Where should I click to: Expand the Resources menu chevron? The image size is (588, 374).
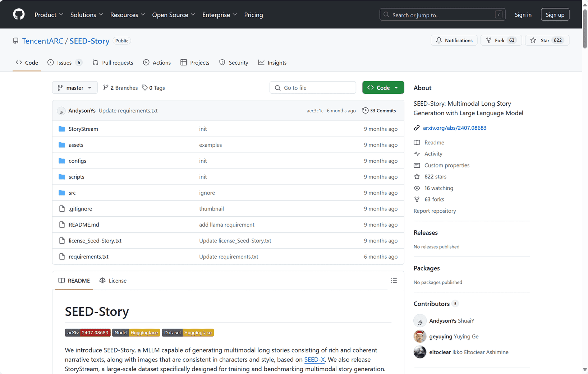tap(143, 15)
